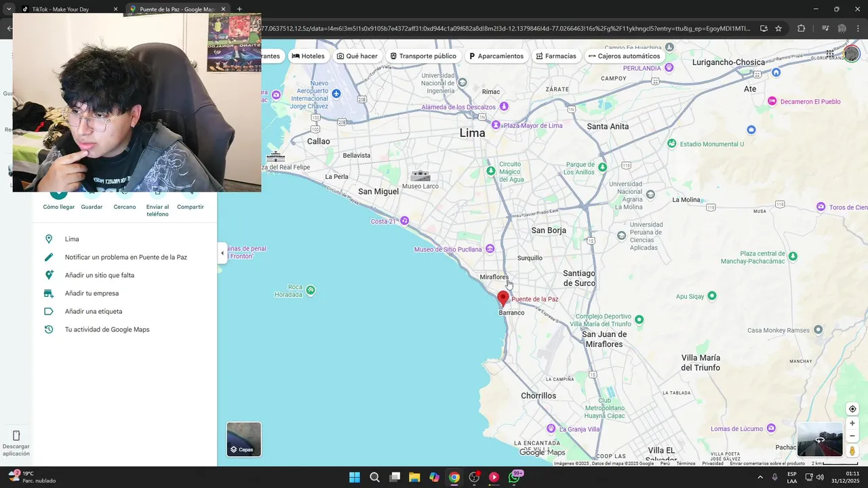Click the Barranco district label
The height and width of the screenshot is (488, 868).
(x=511, y=313)
